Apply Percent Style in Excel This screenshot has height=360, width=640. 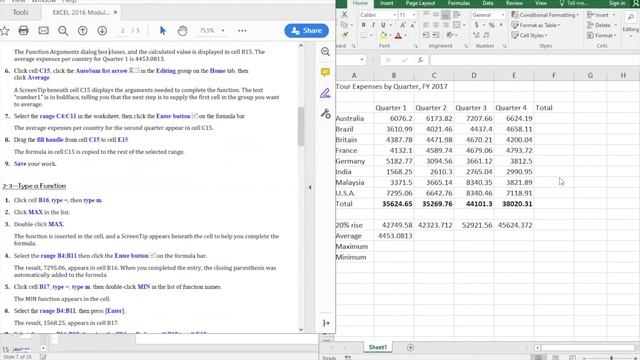492,25
